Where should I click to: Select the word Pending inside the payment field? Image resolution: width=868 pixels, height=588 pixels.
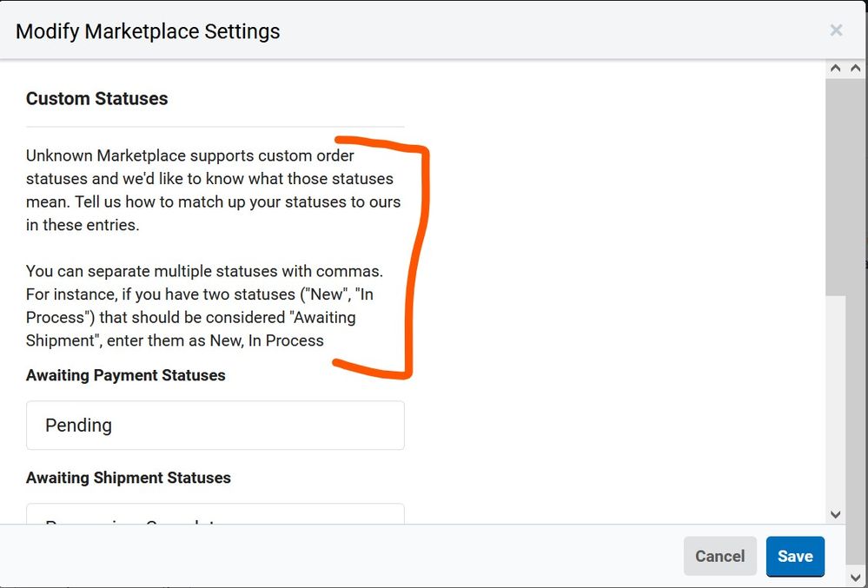pyautogui.click(x=79, y=426)
